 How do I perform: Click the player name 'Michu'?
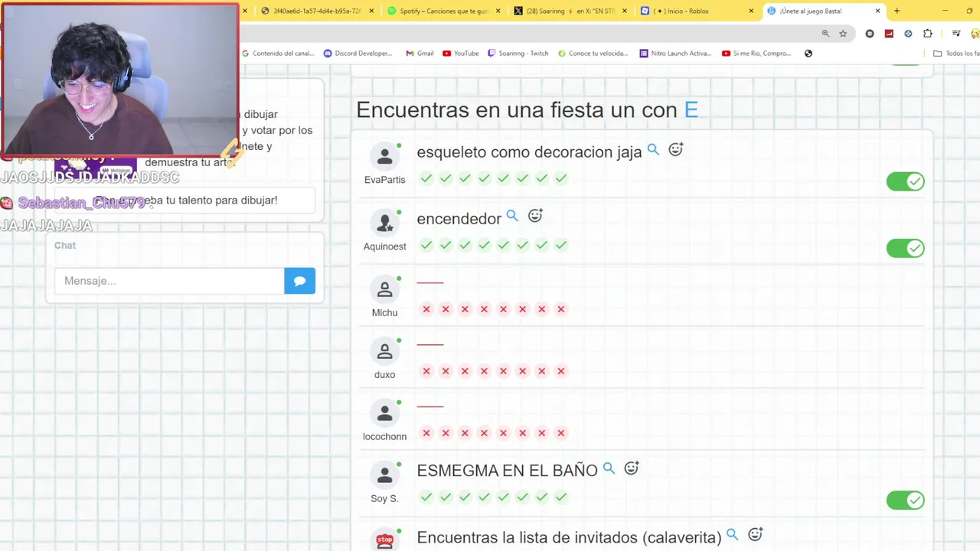384,312
